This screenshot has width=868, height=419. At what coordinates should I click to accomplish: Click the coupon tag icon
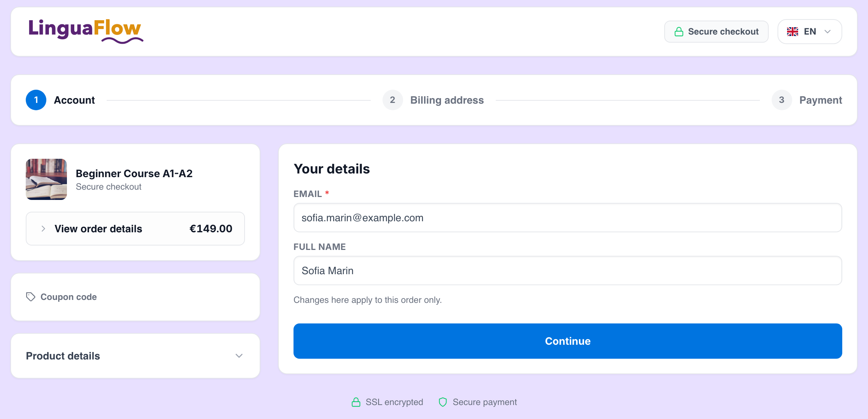point(31,297)
